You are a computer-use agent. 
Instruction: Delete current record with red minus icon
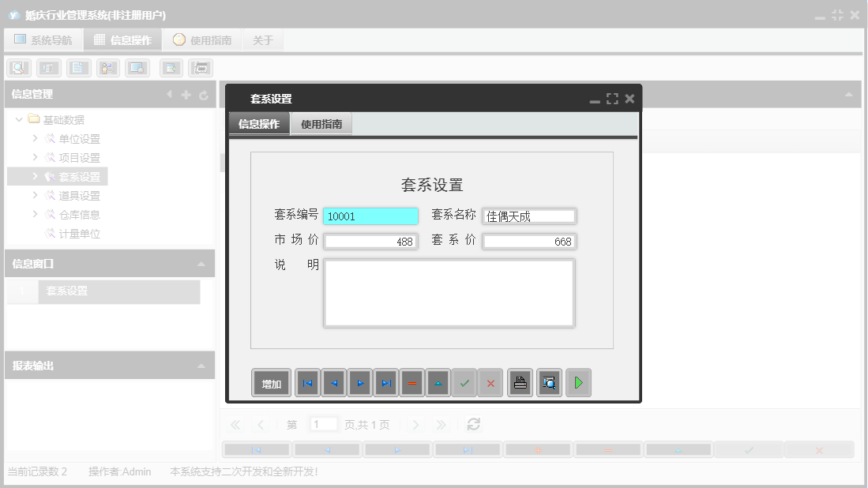(411, 382)
